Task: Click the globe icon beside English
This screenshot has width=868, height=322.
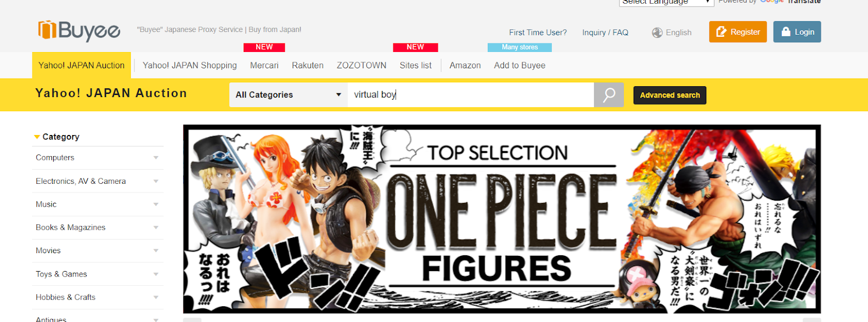Action: tap(657, 33)
